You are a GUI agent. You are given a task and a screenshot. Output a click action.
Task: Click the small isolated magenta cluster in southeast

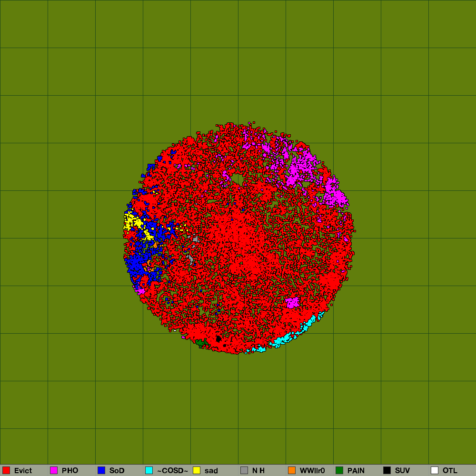(292, 302)
